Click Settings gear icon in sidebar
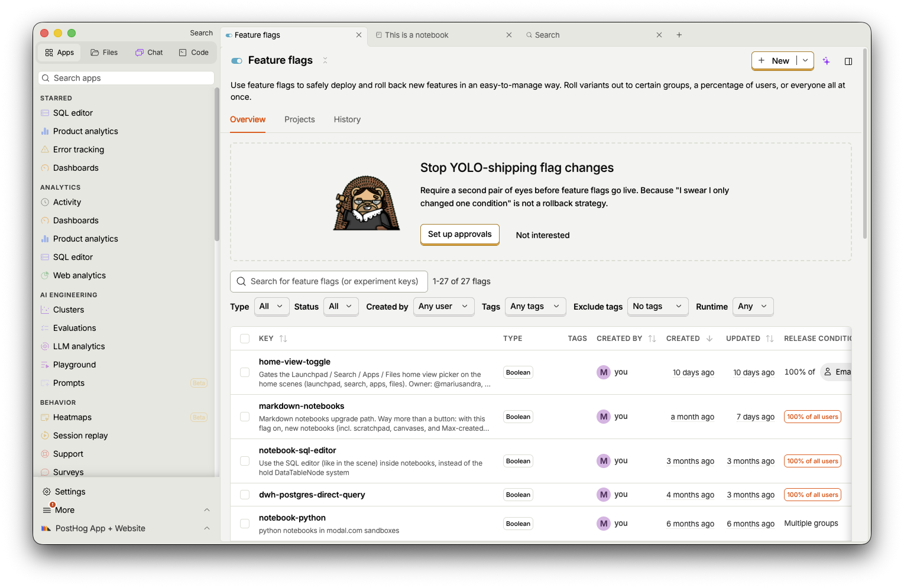904x588 pixels. click(47, 492)
